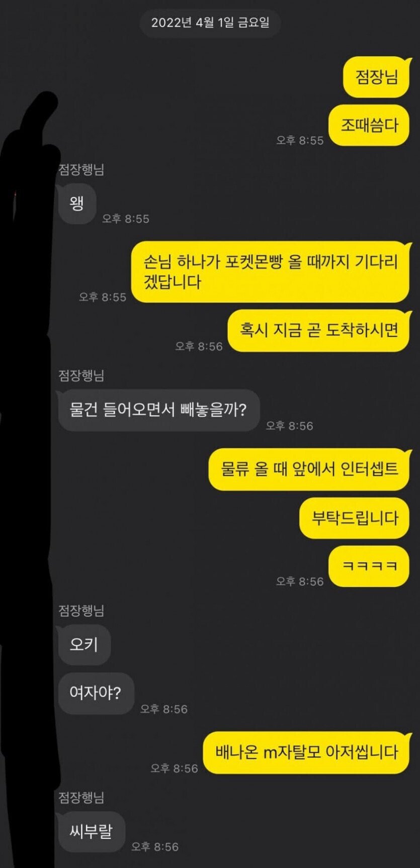Tap the 조때씀다 message bubble
This screenshot has width=420, height=868.
pos(369,125)
